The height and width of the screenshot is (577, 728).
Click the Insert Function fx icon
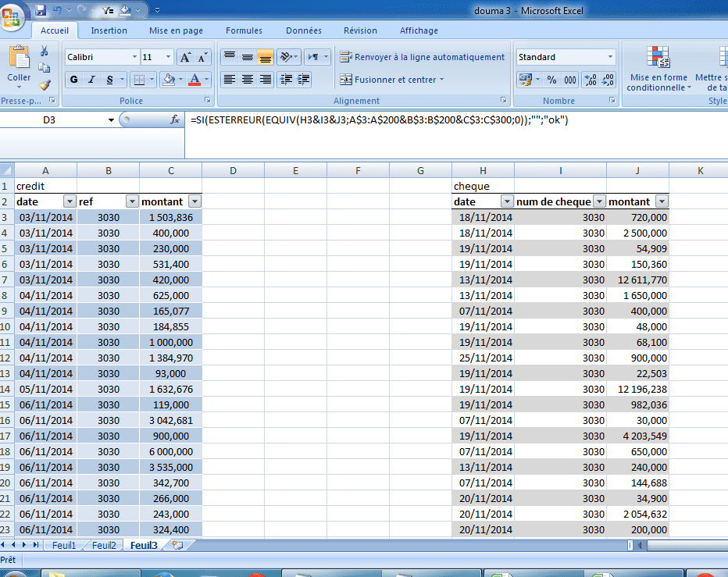pyautogui.click(x=175, y=120)
